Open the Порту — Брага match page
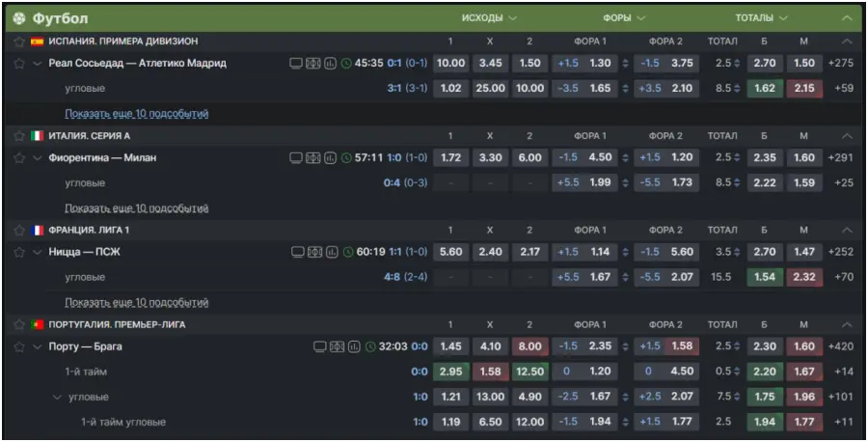 click(85, 346)
